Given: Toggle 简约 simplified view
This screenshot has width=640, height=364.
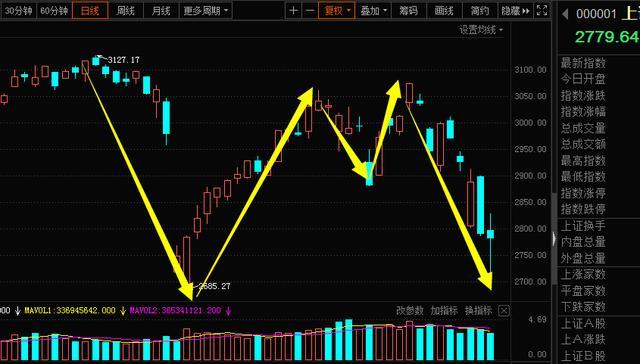Looking at the screenshot, I should pyautogui.click(x=480, y=11).
